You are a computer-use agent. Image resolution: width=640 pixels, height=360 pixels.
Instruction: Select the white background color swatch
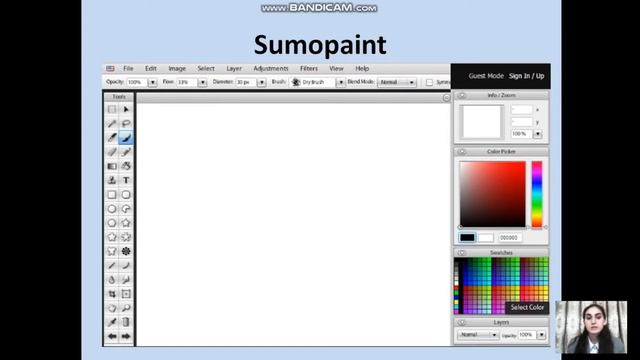click(486, 238)
